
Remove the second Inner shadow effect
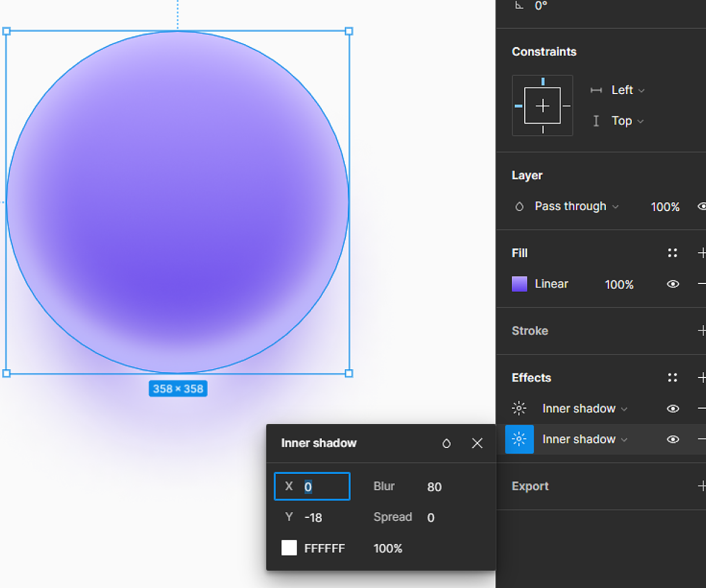coord(701,439)
